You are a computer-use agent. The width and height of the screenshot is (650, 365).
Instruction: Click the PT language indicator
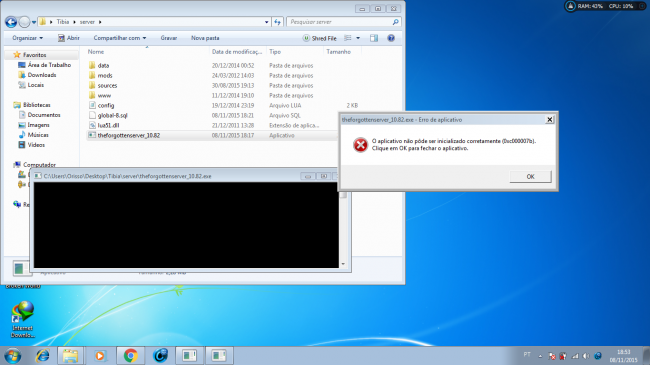pyautogui.click(x=527, y=355)
